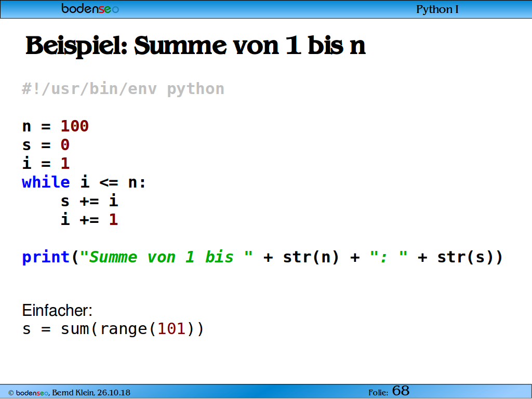The width and height of the screenshot is (532, 399).
Task: Click the code line 'n = 100'
Action: [56, 126]
